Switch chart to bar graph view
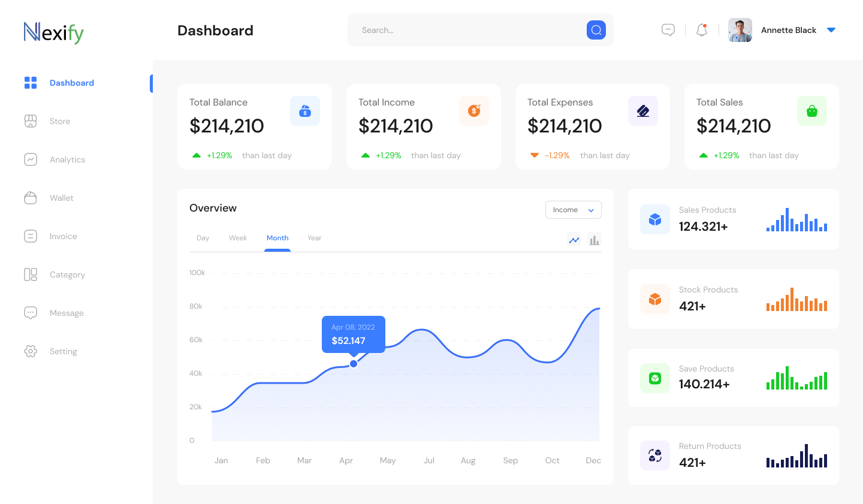Image resolution: width=863 pixels, height=504 pixels. coord(594,240)
